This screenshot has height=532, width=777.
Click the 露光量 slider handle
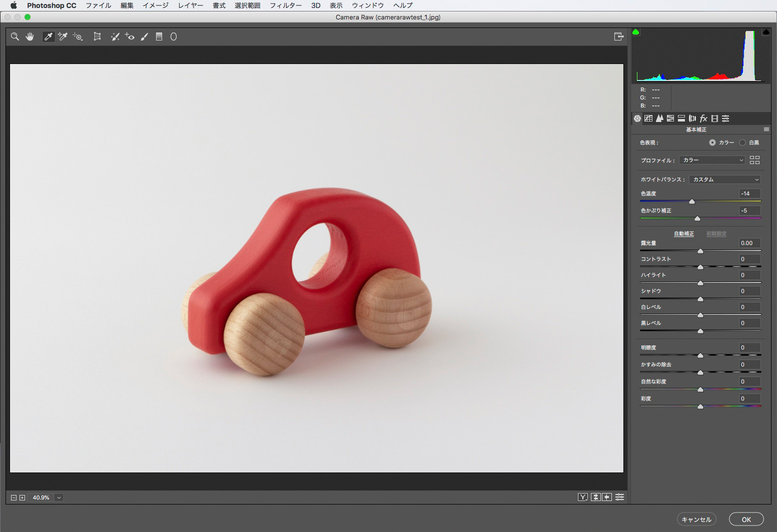click(x=700, y=251)
